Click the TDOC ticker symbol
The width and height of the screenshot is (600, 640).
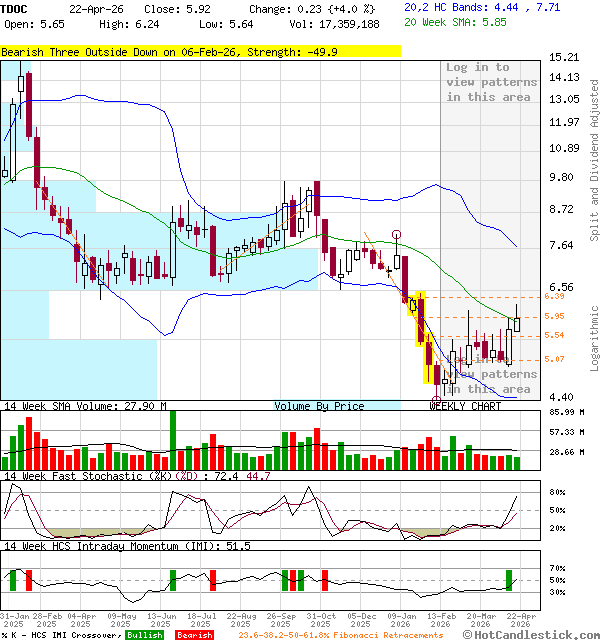coord(15,8)
